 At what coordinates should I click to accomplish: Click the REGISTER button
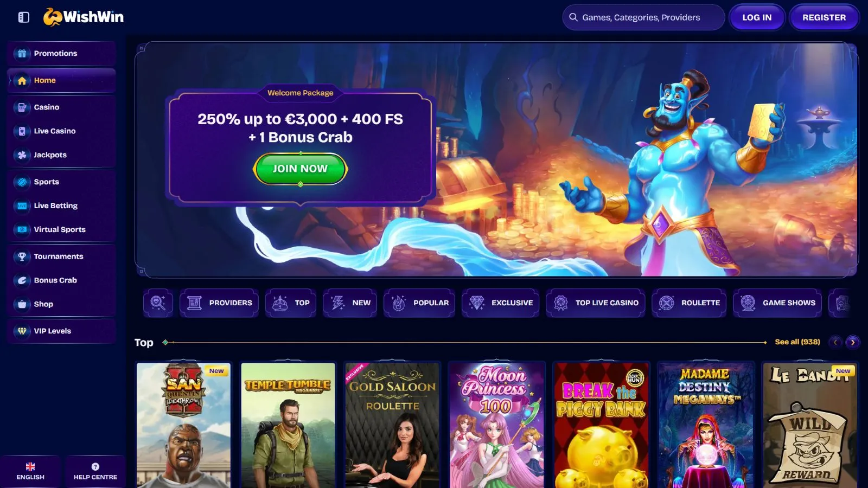pos(824,17)
